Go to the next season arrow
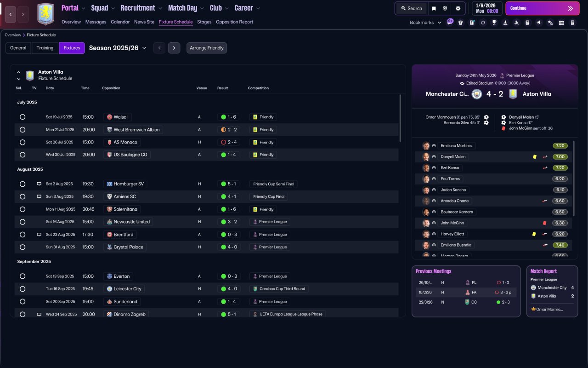This screenshot has height=368, width=588. click(174, 48)
